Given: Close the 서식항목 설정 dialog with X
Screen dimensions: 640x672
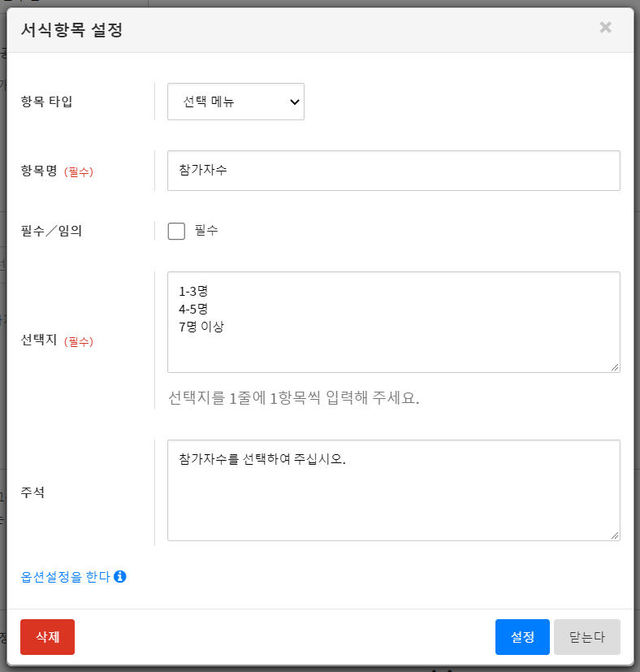Looking at the screenshot, I should pyautogui.click(x=605, y=28).
